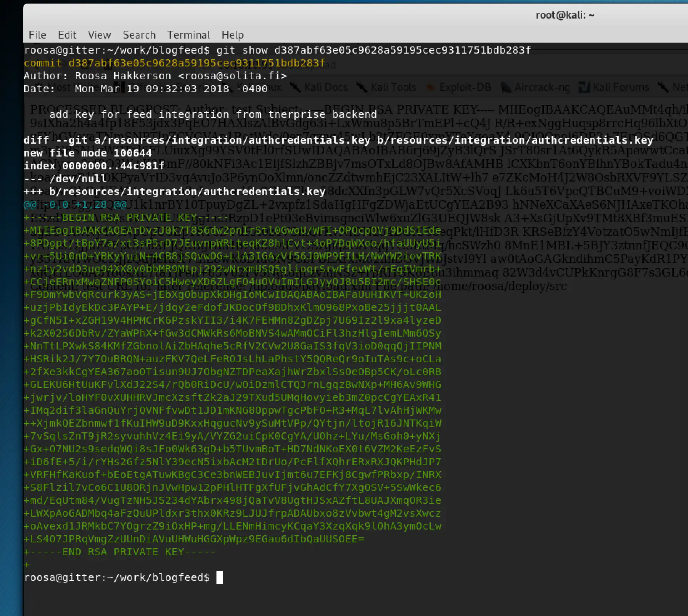Viewport: 688px width, 616px height.
Task: Click the block cursor at bottom prompt
Action: [x=219, y=577]
